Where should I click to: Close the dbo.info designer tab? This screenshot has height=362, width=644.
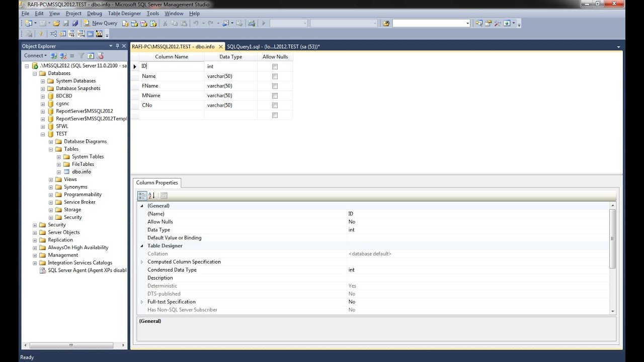tap(221, 47)
